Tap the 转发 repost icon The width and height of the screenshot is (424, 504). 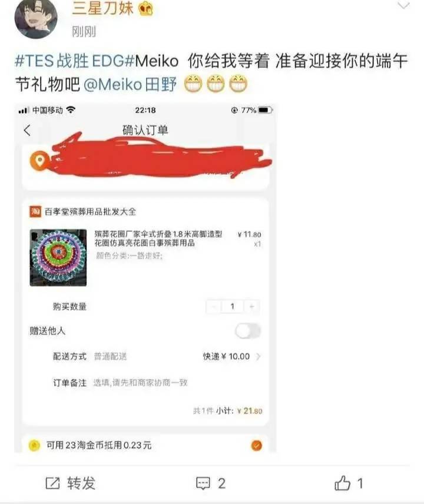(x=53, y=483)
